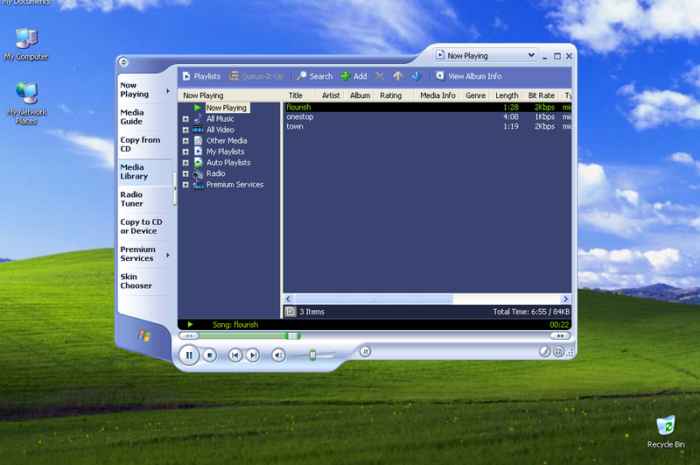Sort by the Length column header
700x465 pixels.
pos(507,95)
